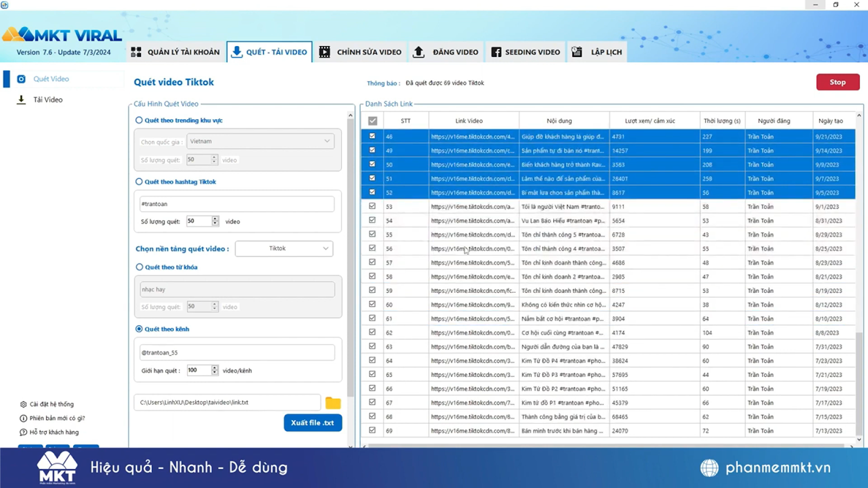Click the yellow folder browse icon
The height and width of the screenshot is (488, 868).
(333, 403)
